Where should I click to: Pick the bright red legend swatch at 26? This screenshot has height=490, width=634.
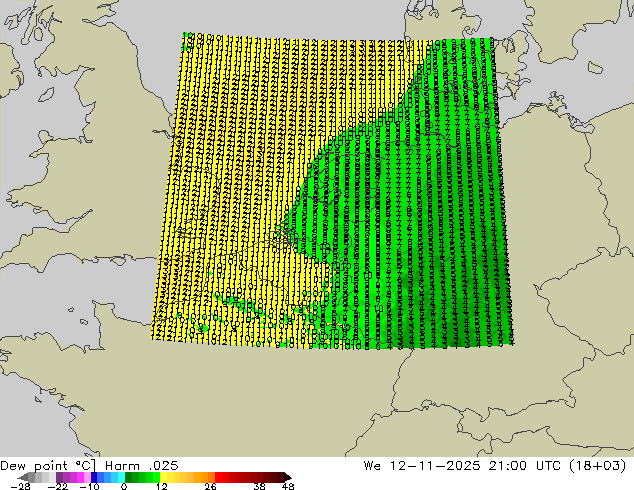[218, 477]
